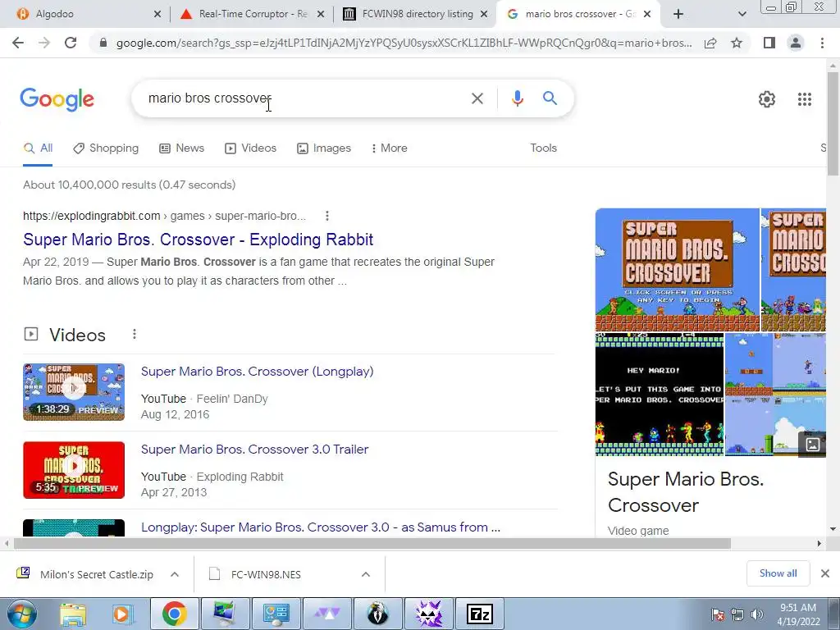This screenshot has height=630, width=840.
Task: Start voice search with microphone
Action: 517,98
